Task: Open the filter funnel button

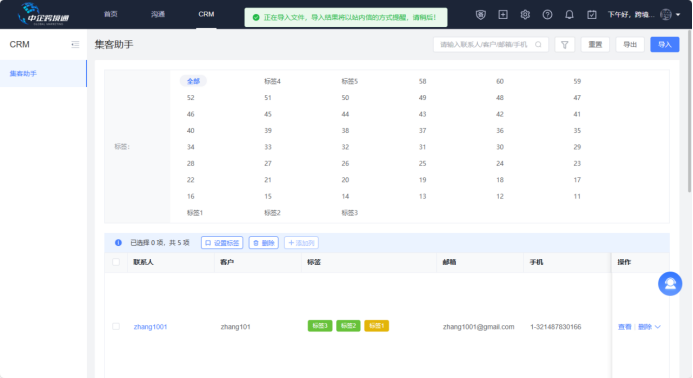Action: pos(564,44)
